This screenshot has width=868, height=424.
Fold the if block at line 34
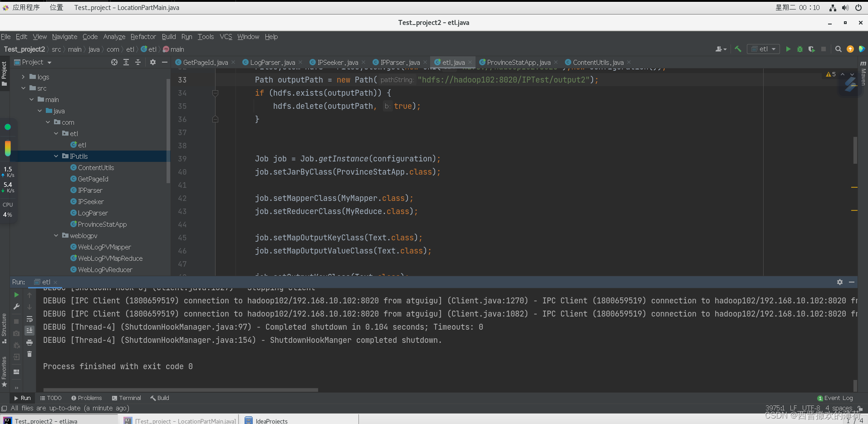[x=216, y=93]
